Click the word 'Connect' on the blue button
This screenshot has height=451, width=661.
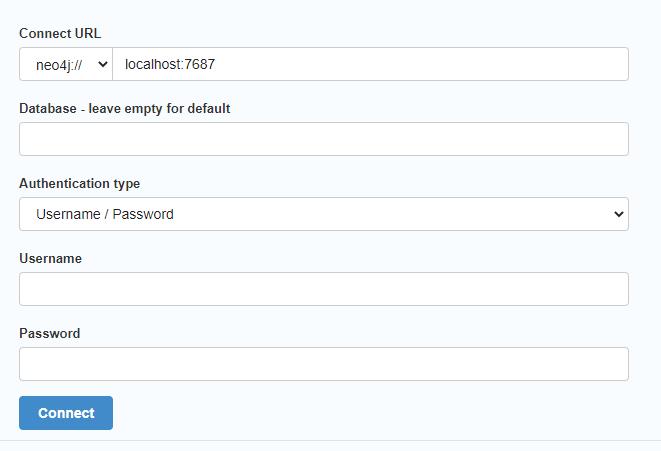(x=66, y=413)
